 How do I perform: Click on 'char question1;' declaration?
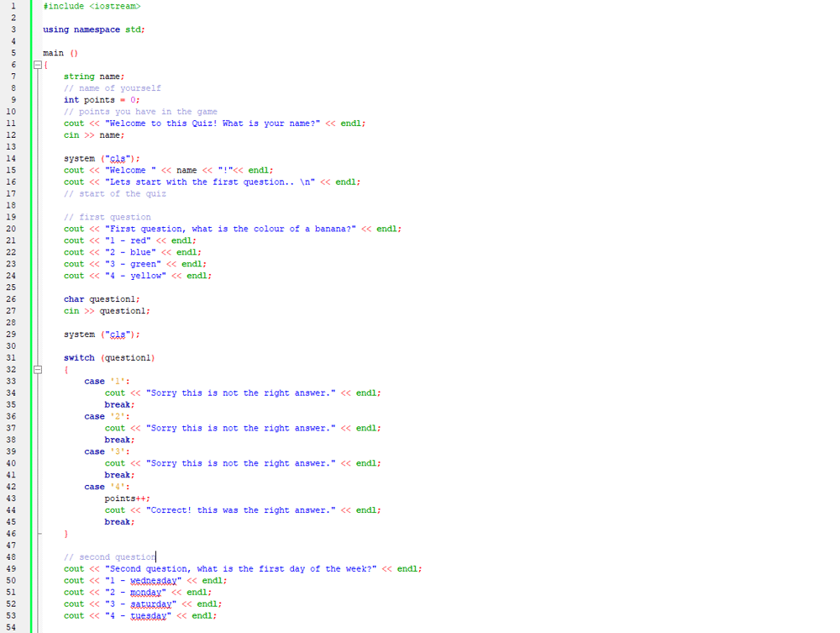click(x=102, y=299)
